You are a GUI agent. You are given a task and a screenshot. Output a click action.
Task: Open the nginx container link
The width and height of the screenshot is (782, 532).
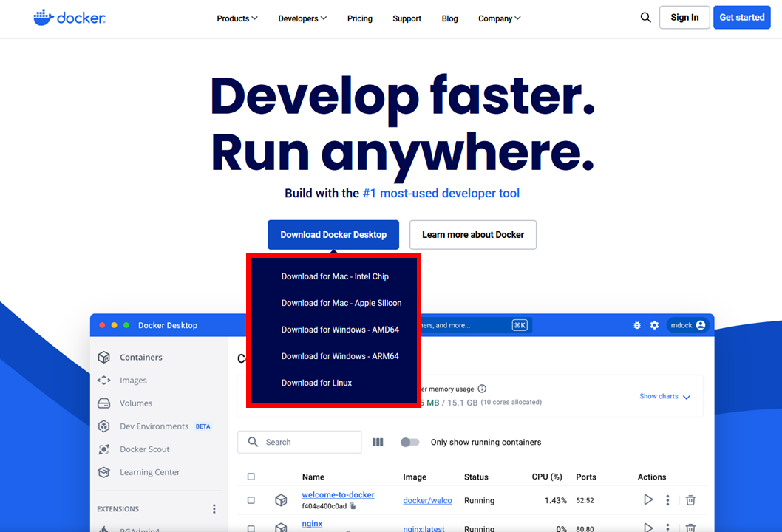pyautogui.click(x=312, y=524)
